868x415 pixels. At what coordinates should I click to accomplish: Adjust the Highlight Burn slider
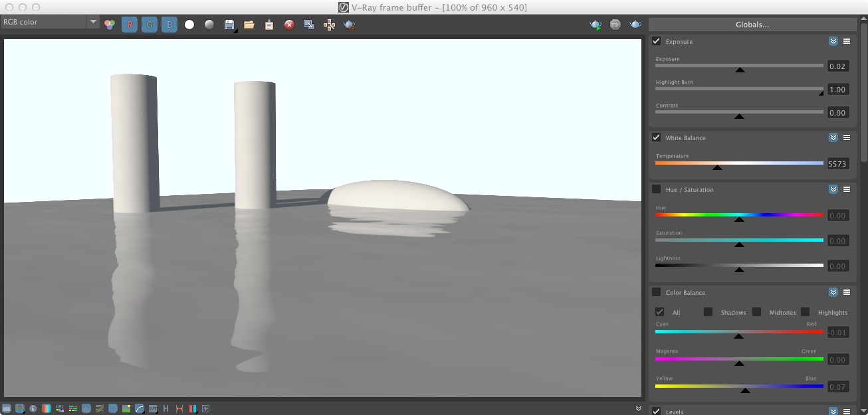point(739,90)
